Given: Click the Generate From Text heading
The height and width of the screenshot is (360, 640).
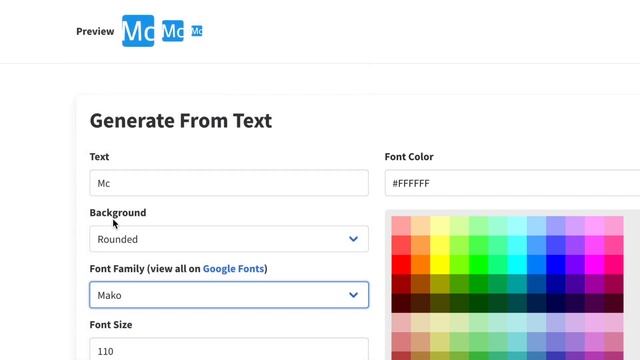Looking at the screenshot, I should [x=181, y=121].
